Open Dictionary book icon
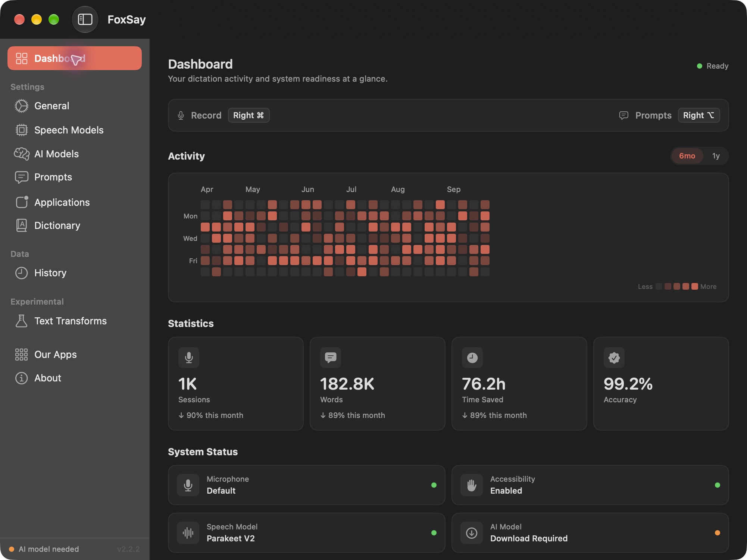 tap(22, 226)
